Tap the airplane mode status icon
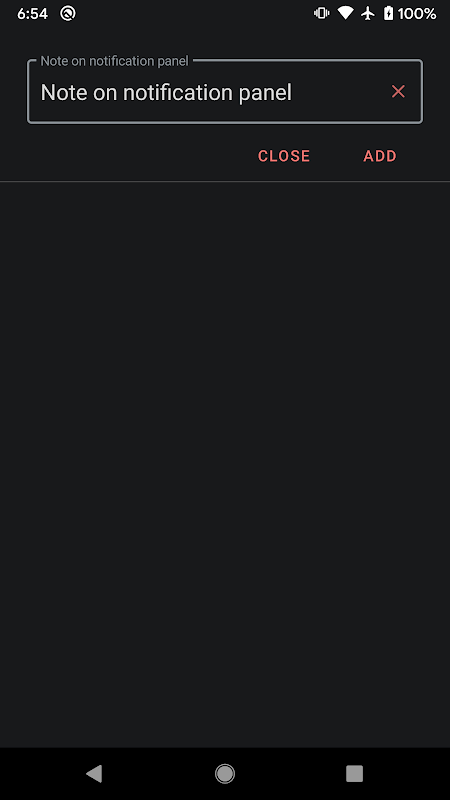 [368, 14]
